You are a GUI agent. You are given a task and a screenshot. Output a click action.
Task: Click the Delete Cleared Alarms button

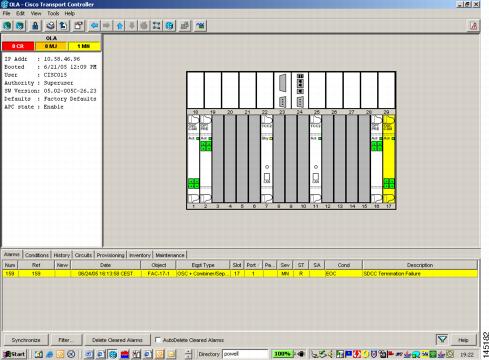pyautogui.click(x=117, y=340)
